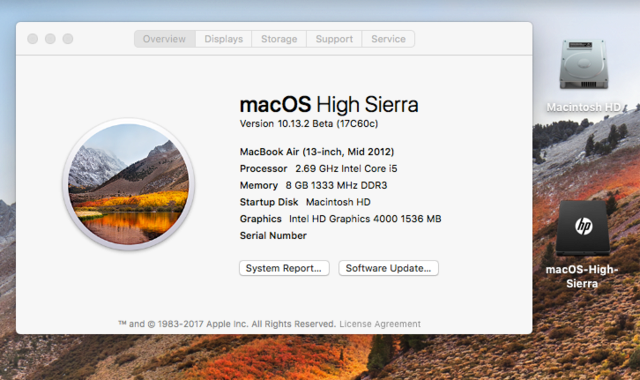Minimize the About This Mac window

[x=50, y=39]
